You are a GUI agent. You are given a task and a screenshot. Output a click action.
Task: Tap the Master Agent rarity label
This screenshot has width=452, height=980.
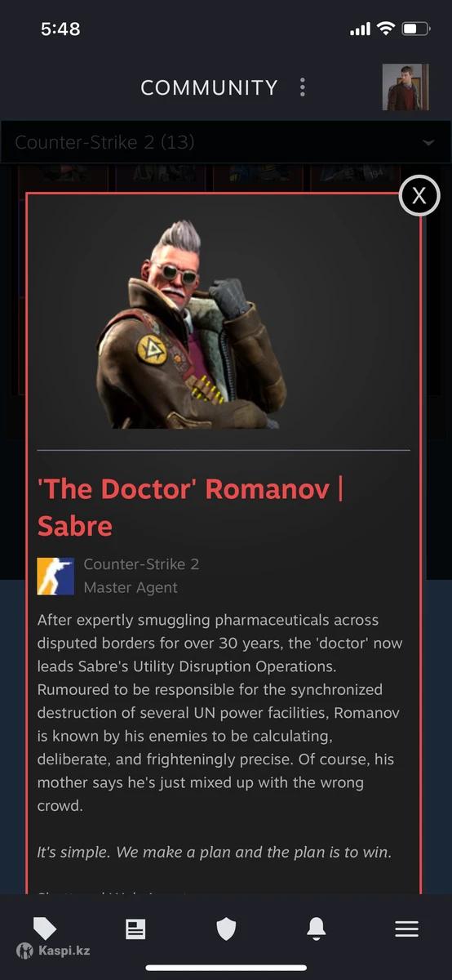tap(131, 587)
